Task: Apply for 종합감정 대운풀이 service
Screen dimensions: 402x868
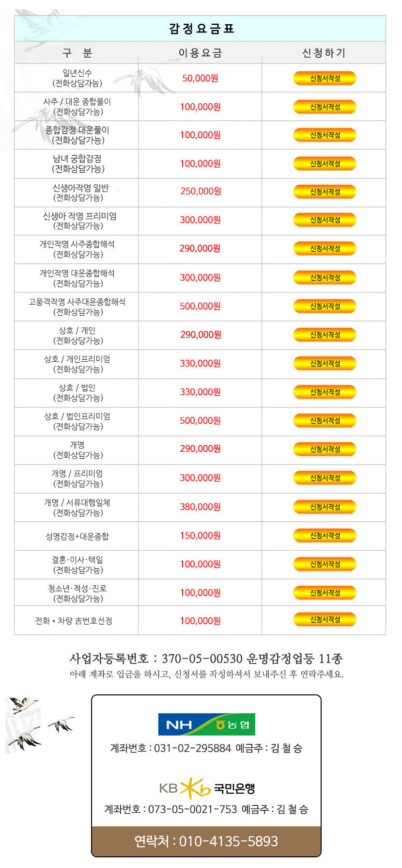Action: 325,135
